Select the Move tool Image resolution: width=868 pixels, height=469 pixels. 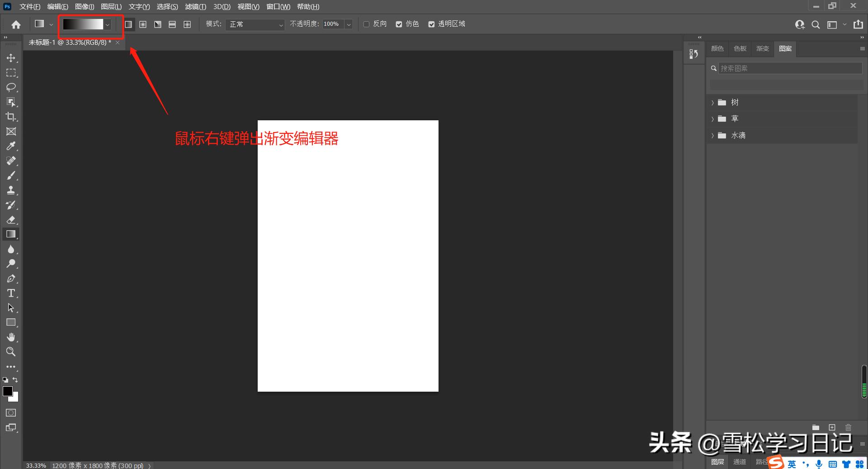(x=11, y=58)
